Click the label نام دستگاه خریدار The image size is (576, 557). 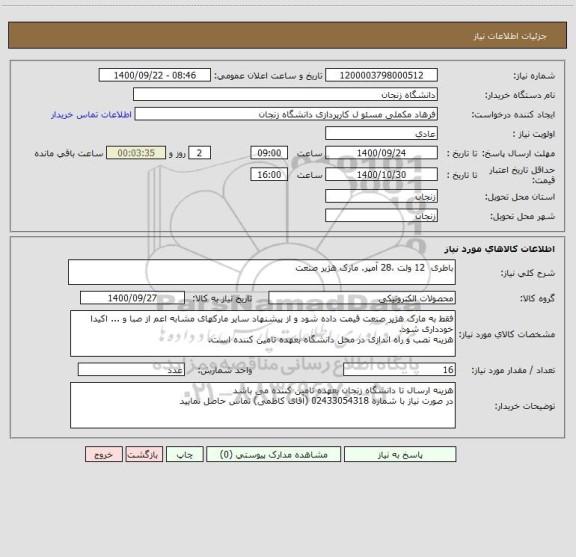(520, 96)
